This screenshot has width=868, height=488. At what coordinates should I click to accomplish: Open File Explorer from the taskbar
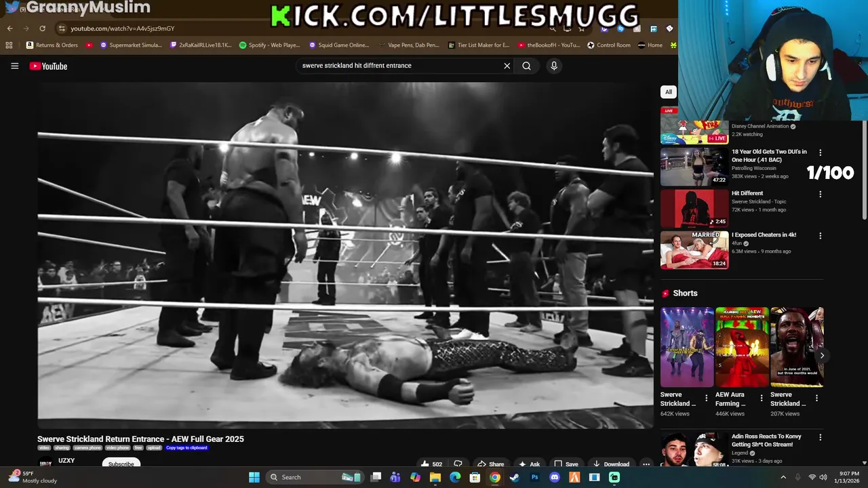point(435,477)
